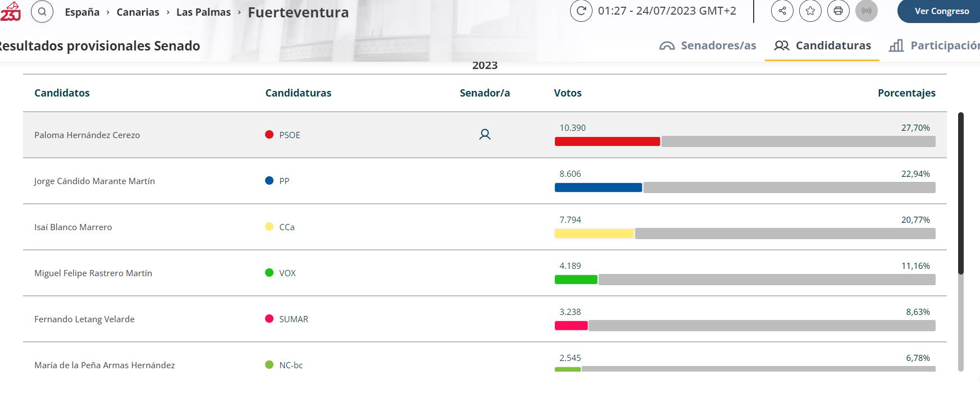Click the 23J elections logo
The width and height of the screenshot is (980, 398).
(10, 11)
